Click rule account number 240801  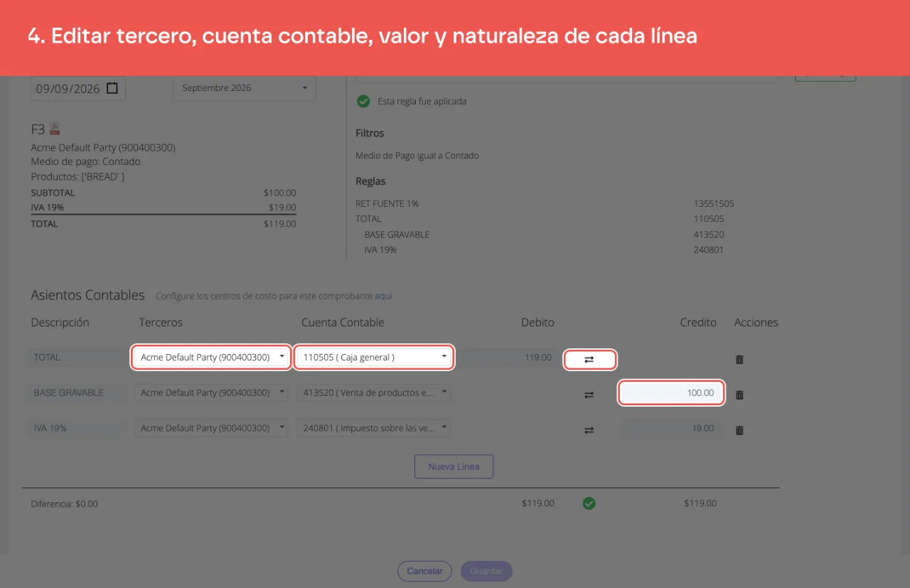(x=709, y=250)
